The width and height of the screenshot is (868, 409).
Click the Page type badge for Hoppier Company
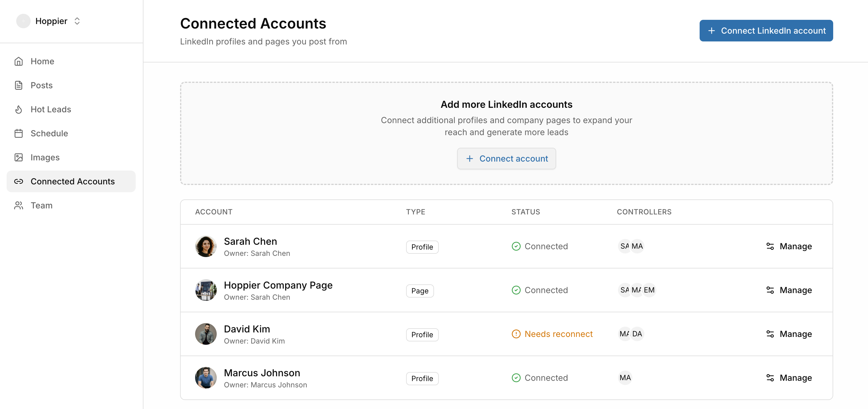coord(420,291)
